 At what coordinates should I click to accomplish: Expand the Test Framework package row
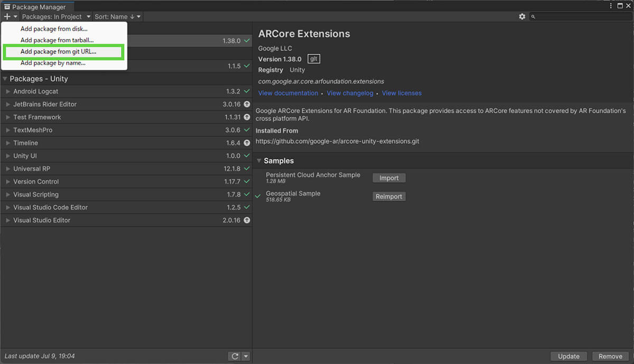(8, 117)
